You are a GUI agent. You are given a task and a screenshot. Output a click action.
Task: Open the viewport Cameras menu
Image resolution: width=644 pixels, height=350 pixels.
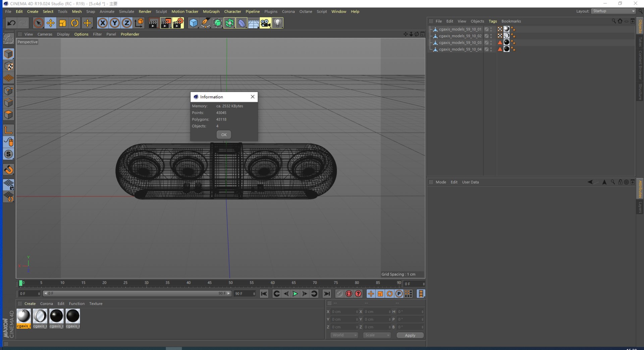[x=45, y=34]
